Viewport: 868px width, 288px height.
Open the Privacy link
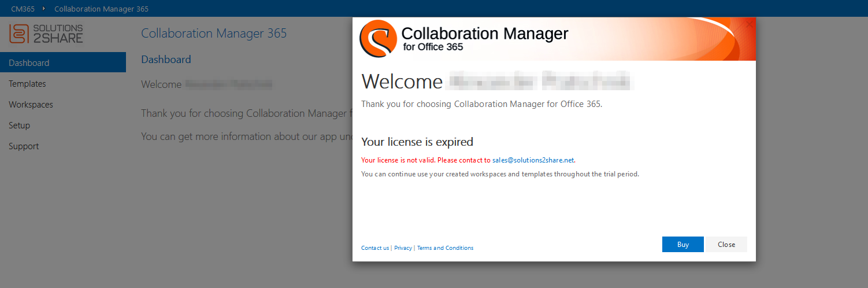click(x=403, y=248)
